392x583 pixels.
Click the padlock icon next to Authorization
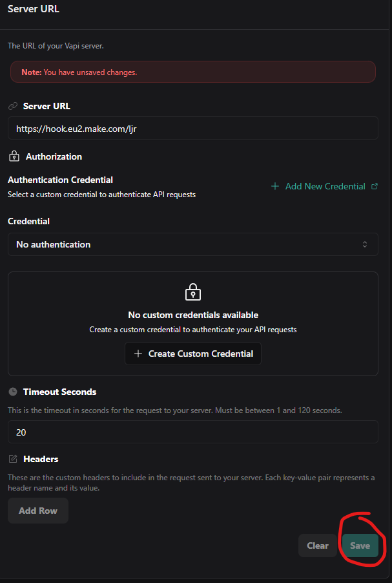13,156
